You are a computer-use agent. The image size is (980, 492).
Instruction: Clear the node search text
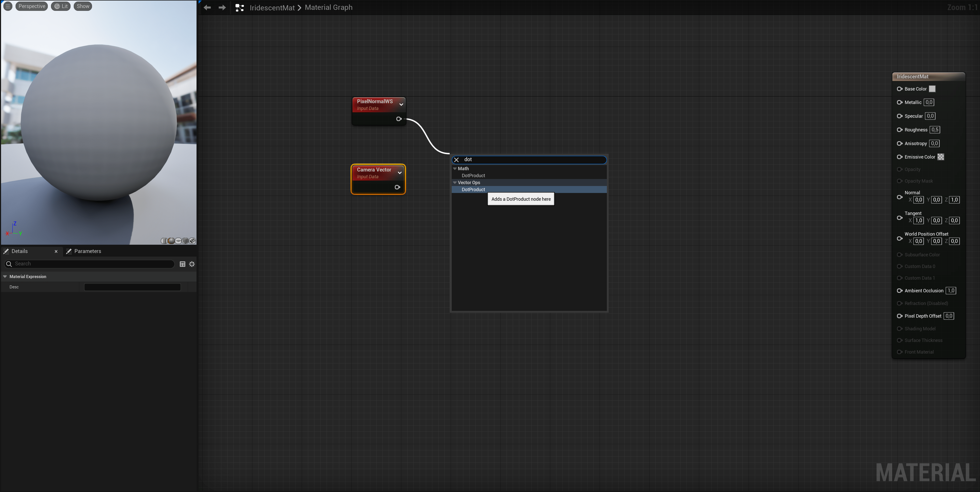click(x=457, y=160)
